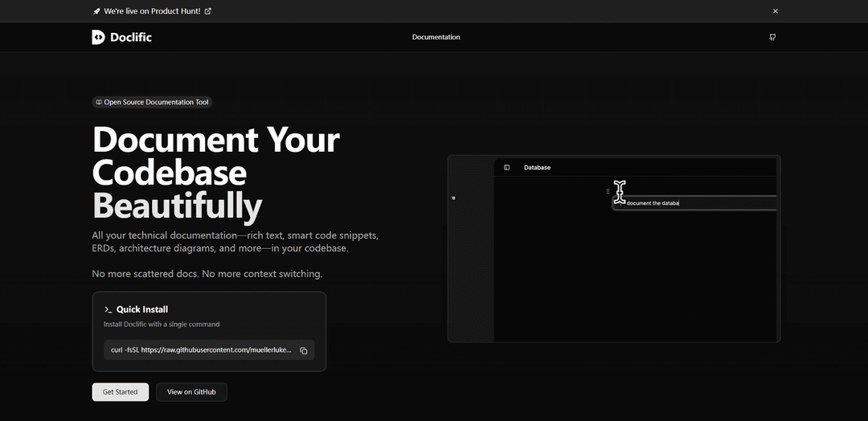The image size is (868, 421).
Task: Click the curl command text box
Action: point(201,350)
